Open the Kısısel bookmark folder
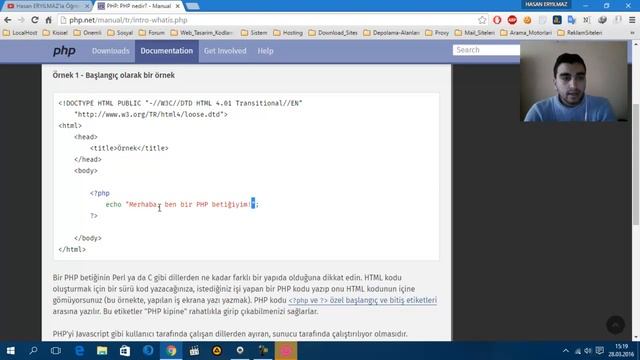 click(x=55, y=33)
